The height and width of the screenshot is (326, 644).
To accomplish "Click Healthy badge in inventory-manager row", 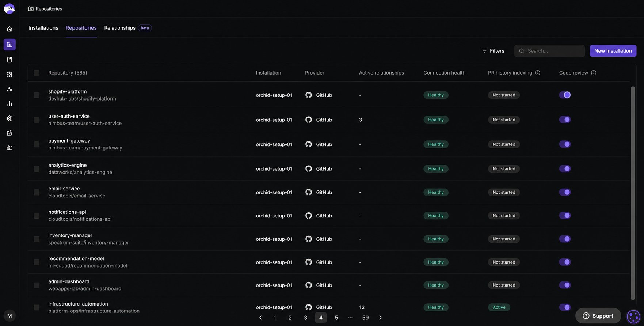I will 436,239.
